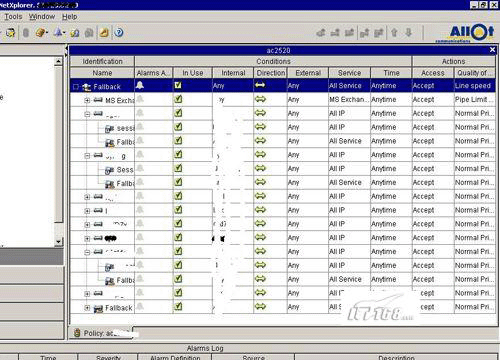This screenshot has width=500, height=360.
Task: Click the Quality of column header
Action: [x=474, y=73]
